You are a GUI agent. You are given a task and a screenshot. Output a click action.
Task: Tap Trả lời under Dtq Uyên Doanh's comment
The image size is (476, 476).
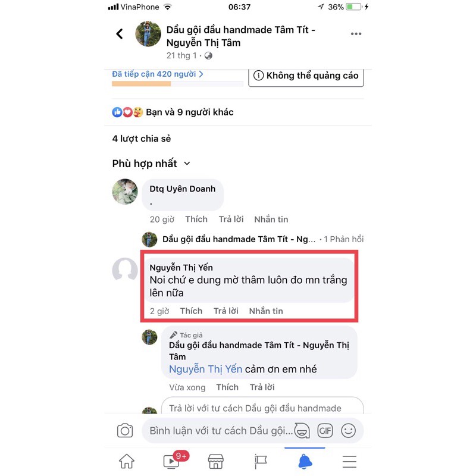coord(231,219)
